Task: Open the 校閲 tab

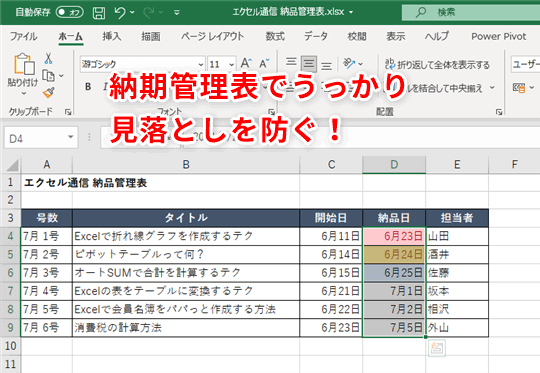Action: (357, 36)
